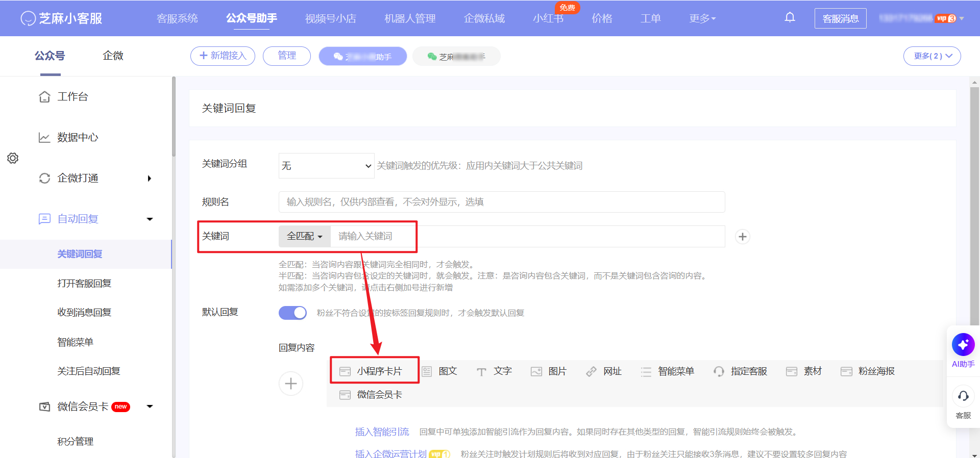
Task: Click the 插入智能引流 link
Action: pyautogui.click(x=382, y=432)
